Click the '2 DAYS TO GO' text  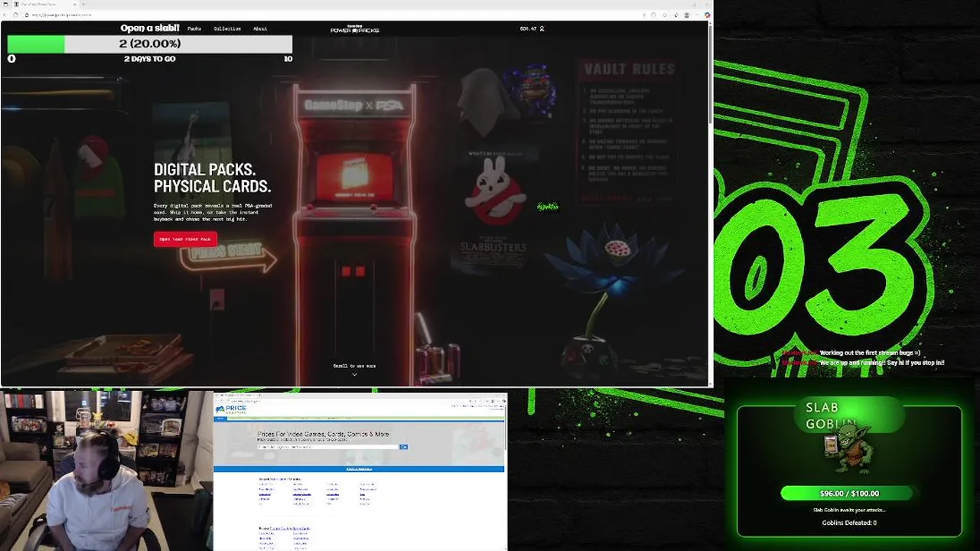(150, 59)
